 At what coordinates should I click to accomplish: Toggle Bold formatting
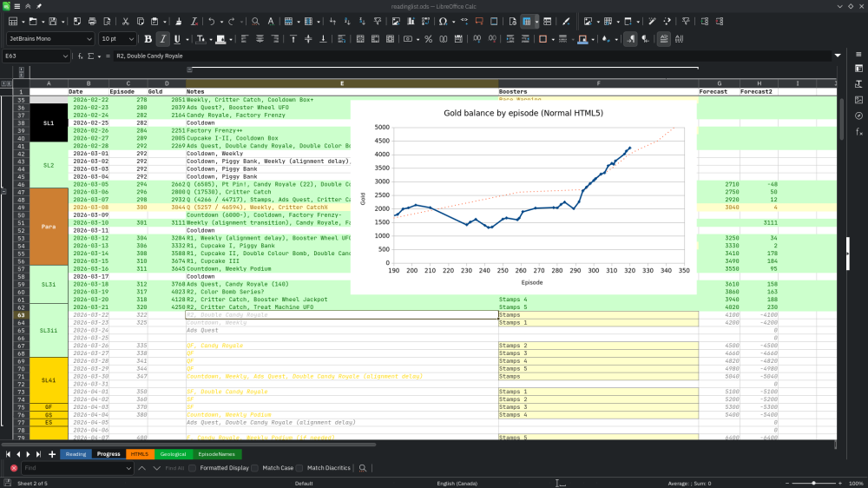coord(148,39)
